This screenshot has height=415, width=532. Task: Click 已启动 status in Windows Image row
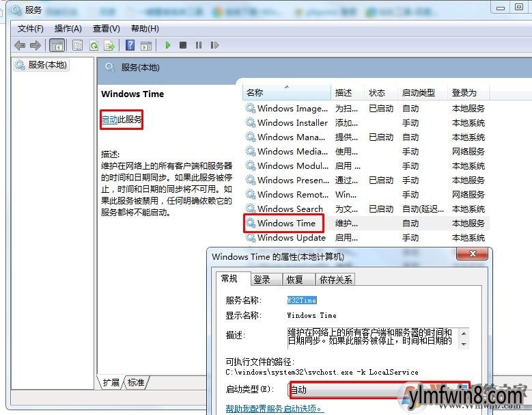(381, 109)
